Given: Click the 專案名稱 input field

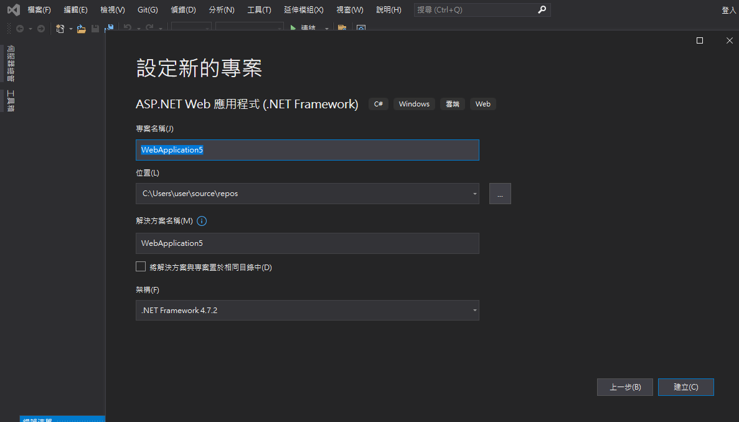Looking at the screenshot, I should [307, 150].
